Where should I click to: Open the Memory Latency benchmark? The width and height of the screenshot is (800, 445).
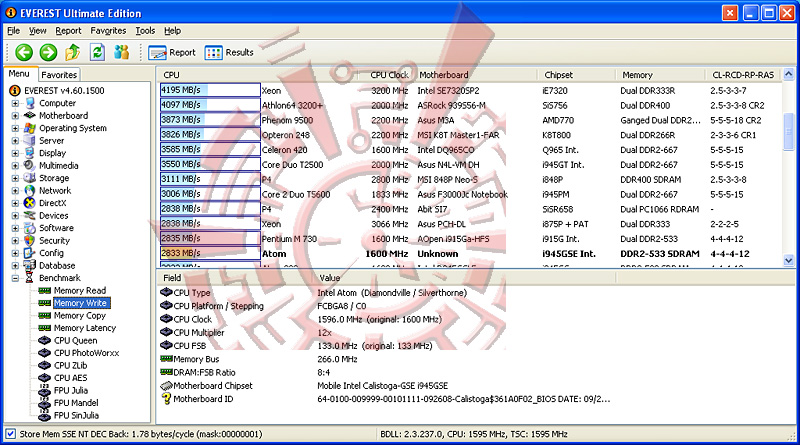85,328
